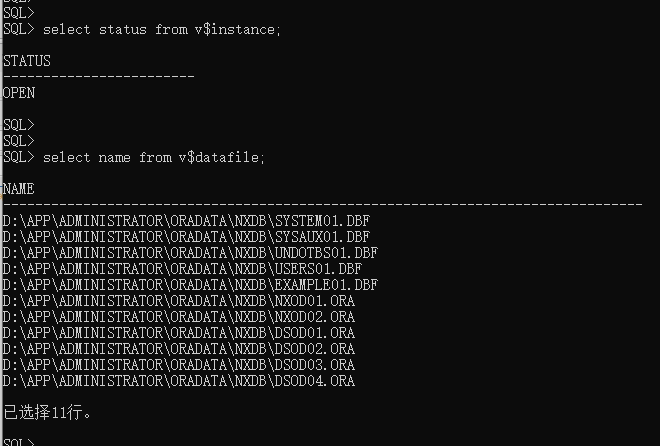Screen dimensions: 660x446
Task: Select the DSOD01.ORA datafile path
Action: [178, 333]
